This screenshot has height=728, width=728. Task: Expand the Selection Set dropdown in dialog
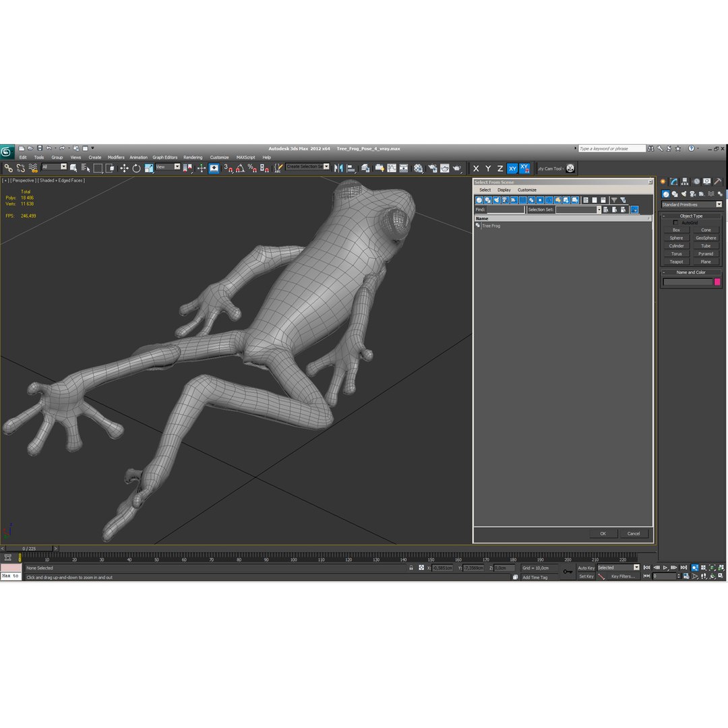pyautogui.click(x=599, y=210)
